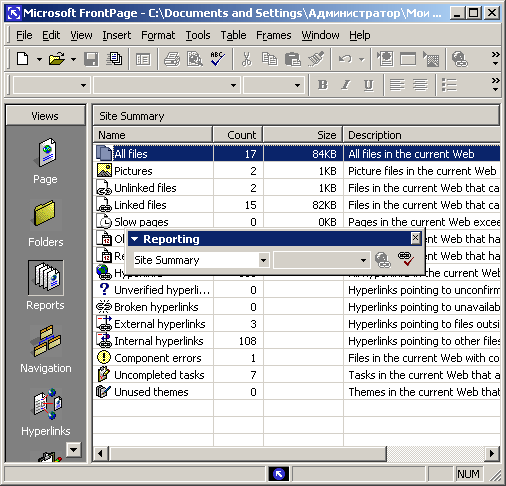Click the Paste clipboard icon
The image size is (506, 486).
(x=293, y=59)
